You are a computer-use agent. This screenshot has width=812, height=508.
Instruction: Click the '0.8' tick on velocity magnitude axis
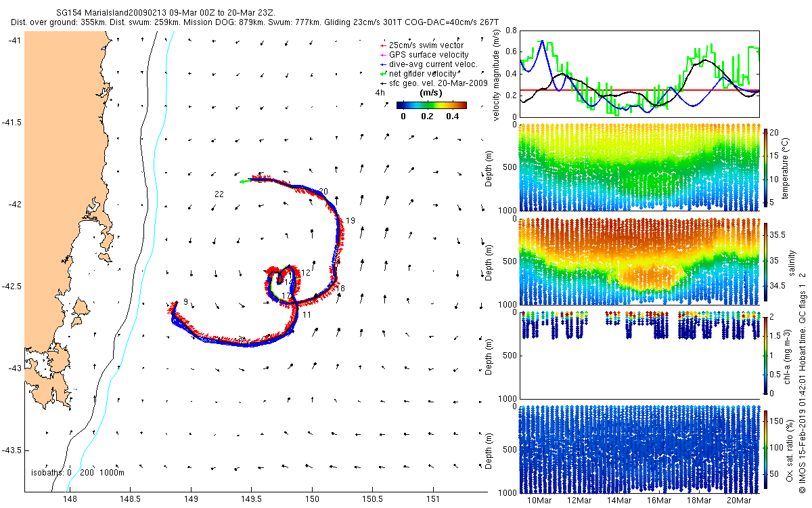pos(511,30)
